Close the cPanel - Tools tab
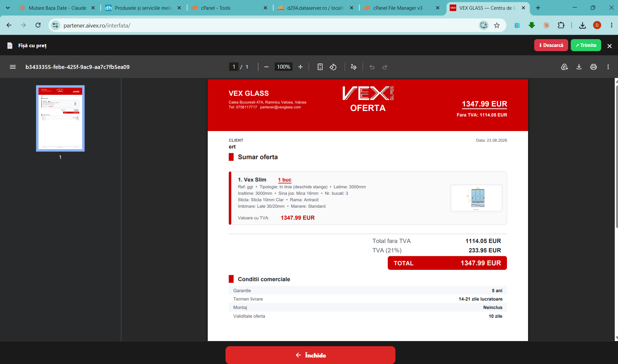 pyautogui.click(x=265, y=8)
